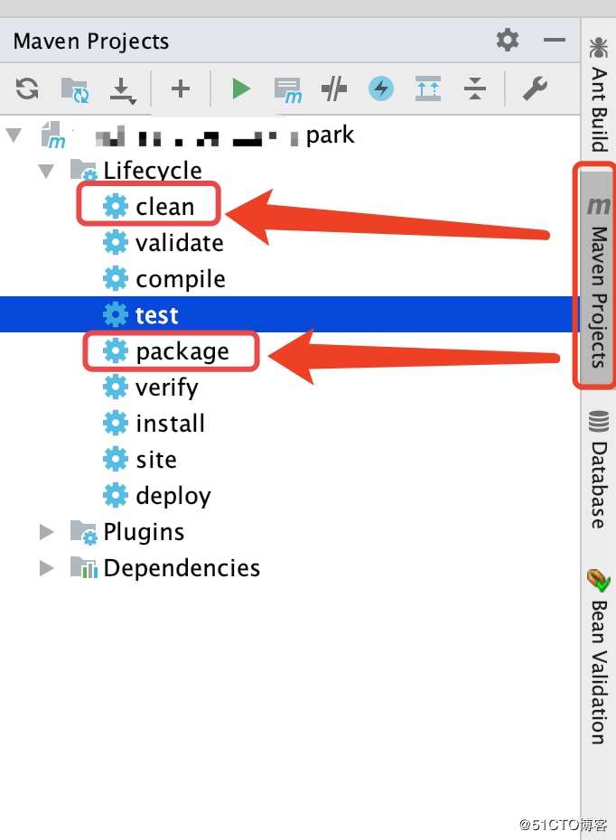Click the Lifecycle folder label
Image resolution: width=616 pixels, height=840 pixels.
coord(153,171)
